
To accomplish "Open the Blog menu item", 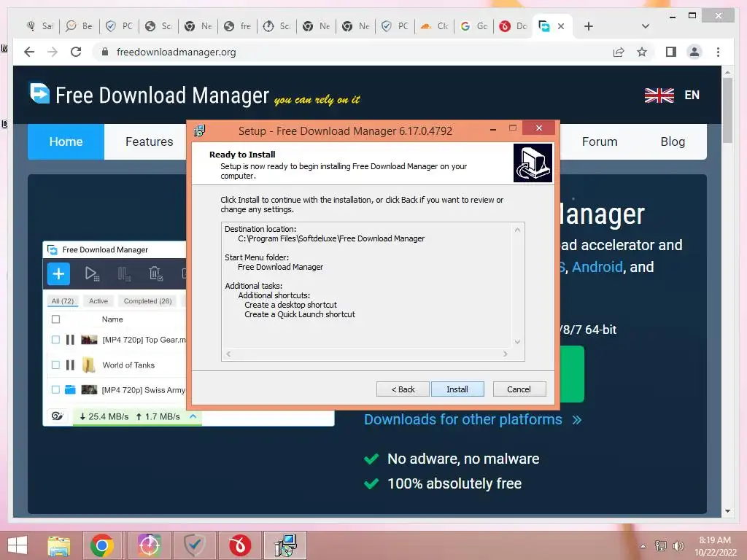I will pyautogui.click(x=673, y=141).
